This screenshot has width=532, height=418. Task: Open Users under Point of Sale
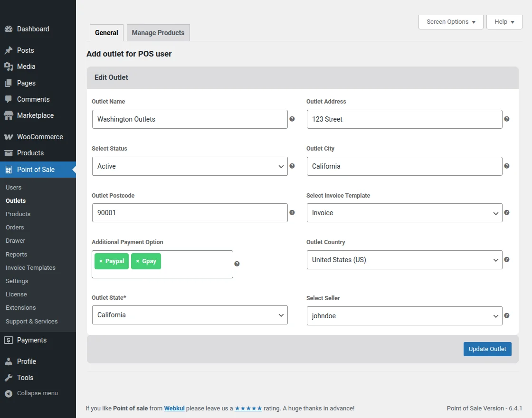[14, 187]
